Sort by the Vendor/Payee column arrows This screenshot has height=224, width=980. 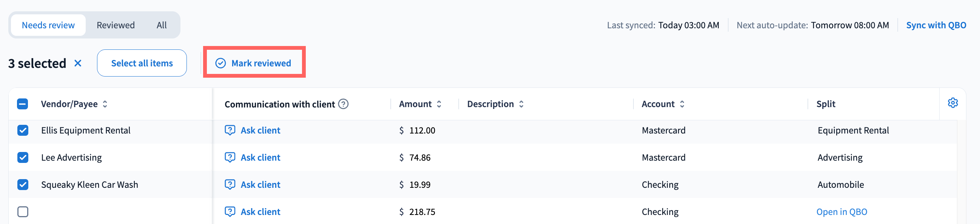click(105, 104)
